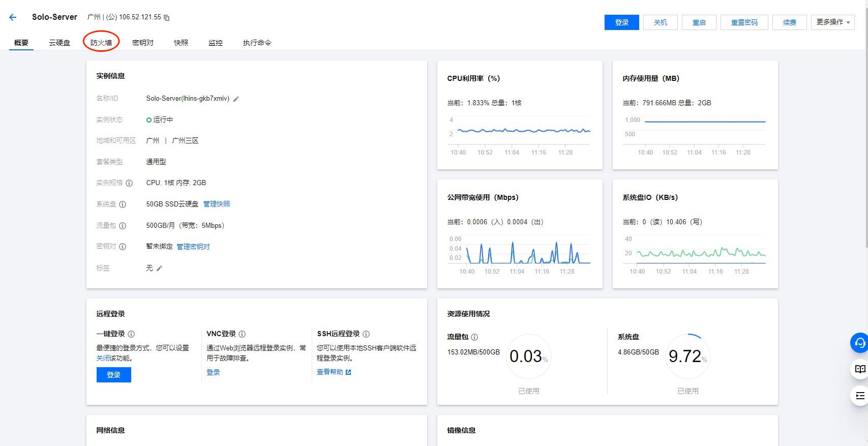
Task: Switch to the 云硬盘 tab
Action: (x=59, y=43)
